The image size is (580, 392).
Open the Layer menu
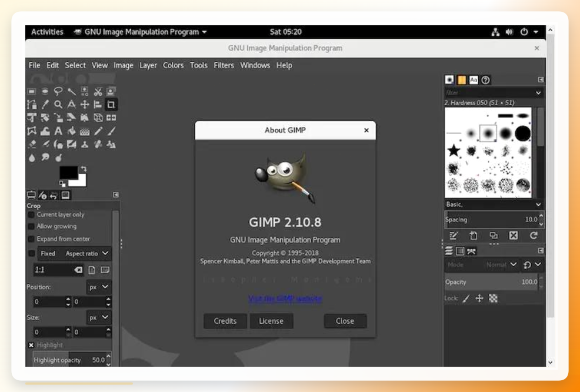[148, 65]
